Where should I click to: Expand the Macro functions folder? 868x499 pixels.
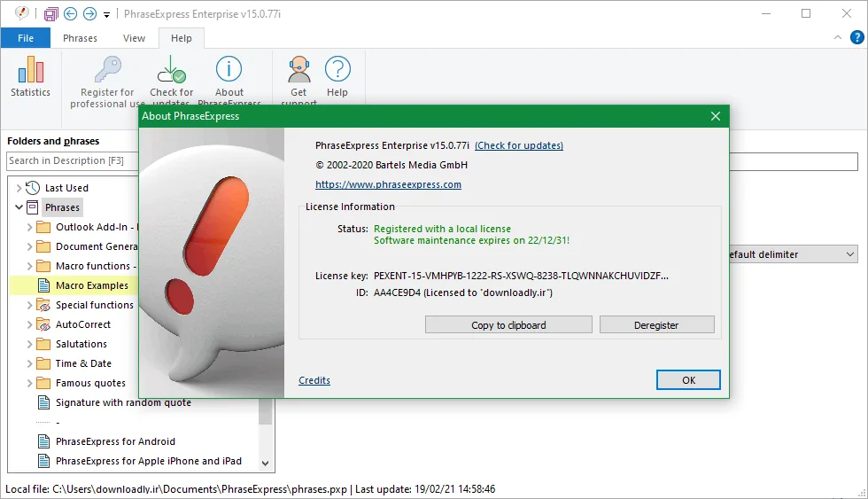pos(29,266)
